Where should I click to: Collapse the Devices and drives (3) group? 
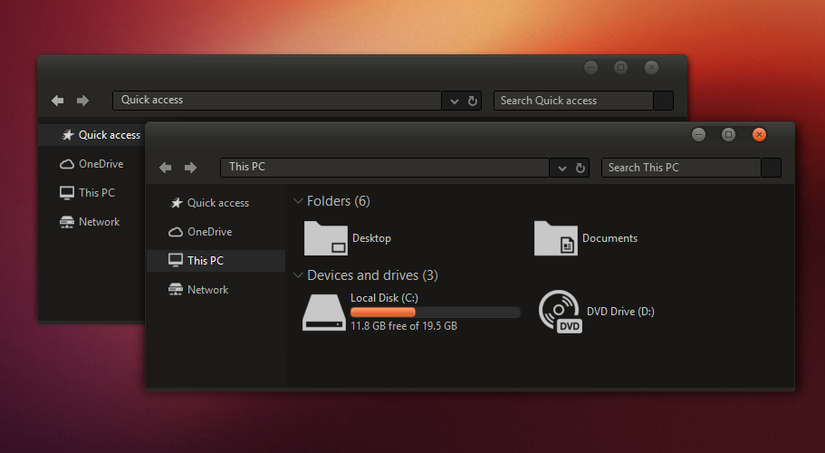(298, 275)
